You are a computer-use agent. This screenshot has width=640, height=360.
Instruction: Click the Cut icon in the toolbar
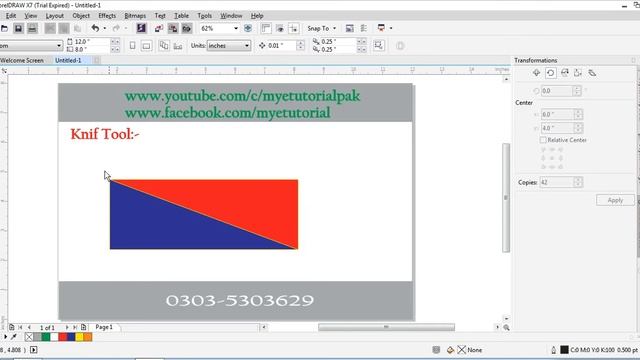point(50,28)
